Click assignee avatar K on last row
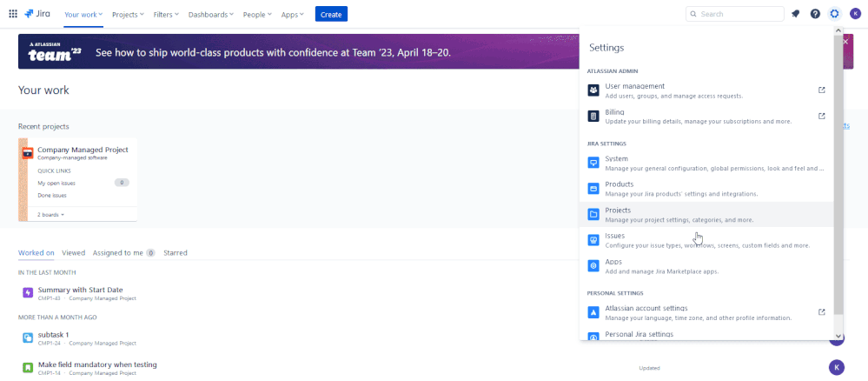Viewport: 868px width, 381px height. coord(837,367)
